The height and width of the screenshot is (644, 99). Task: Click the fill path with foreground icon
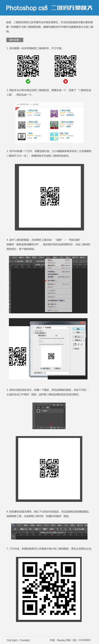[41, 427]
